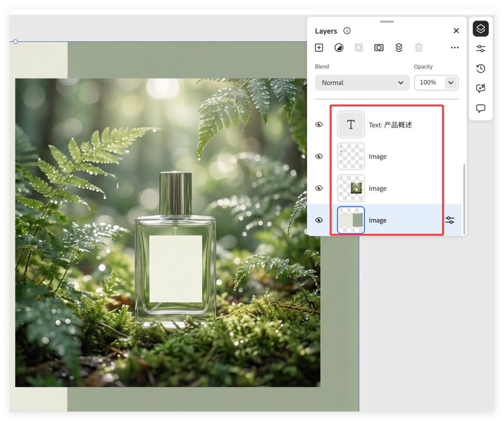Open the Blend mode Normal dropdown
504x421 pixels.
click(362, 83)
